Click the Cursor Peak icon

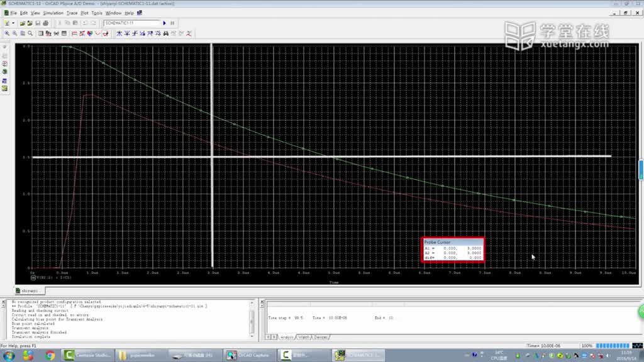click(x=119, y=34)
